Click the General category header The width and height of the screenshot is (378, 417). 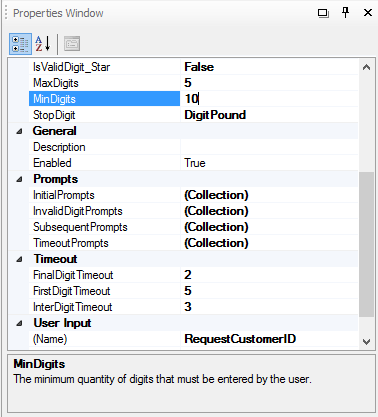55,131
